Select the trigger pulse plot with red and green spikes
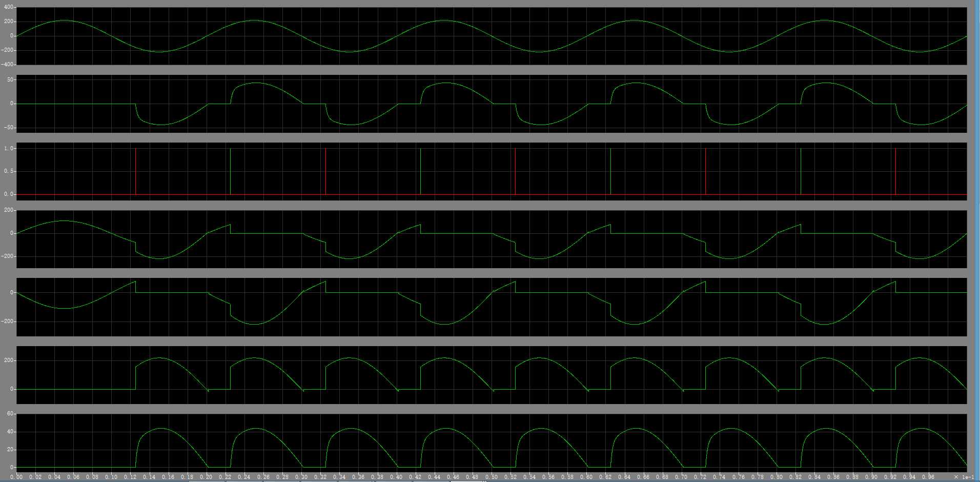This screenshot has height=482, width=980. coord(492,171)
